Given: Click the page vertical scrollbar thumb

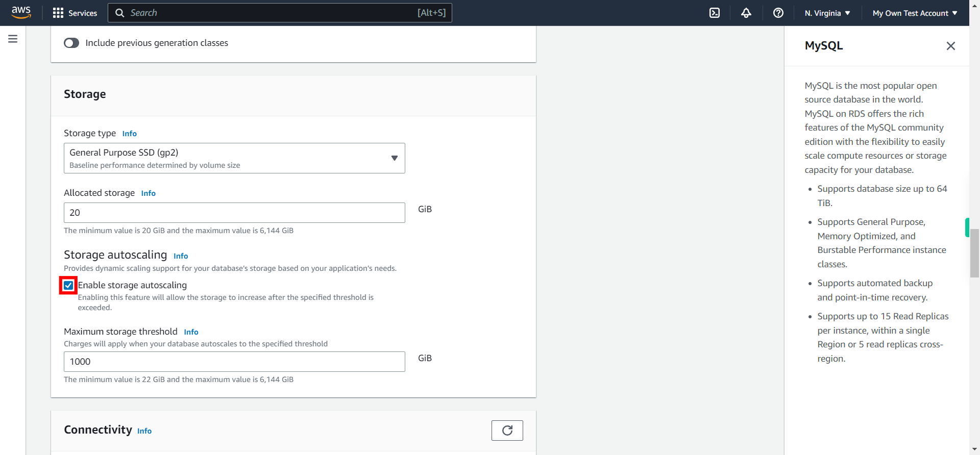Looking at the screenshot, I should (x=974, y=253).
